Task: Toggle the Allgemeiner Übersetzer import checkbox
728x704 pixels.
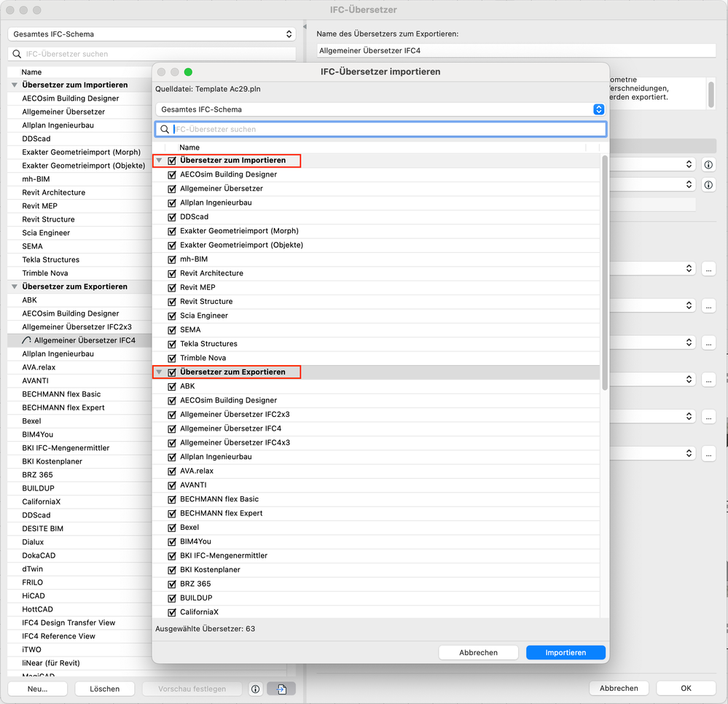Action: coord(172,189)
